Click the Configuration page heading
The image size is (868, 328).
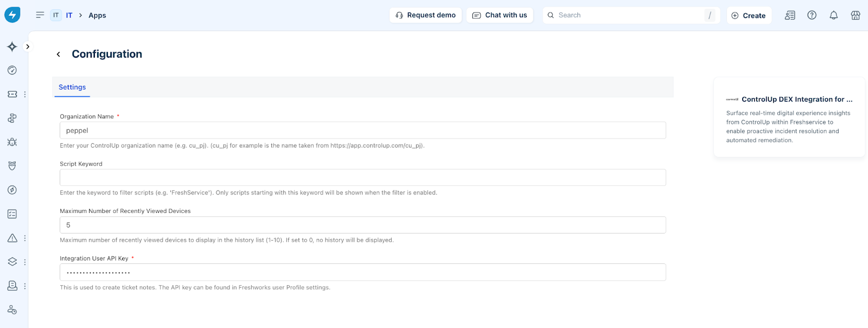point(107,54)
